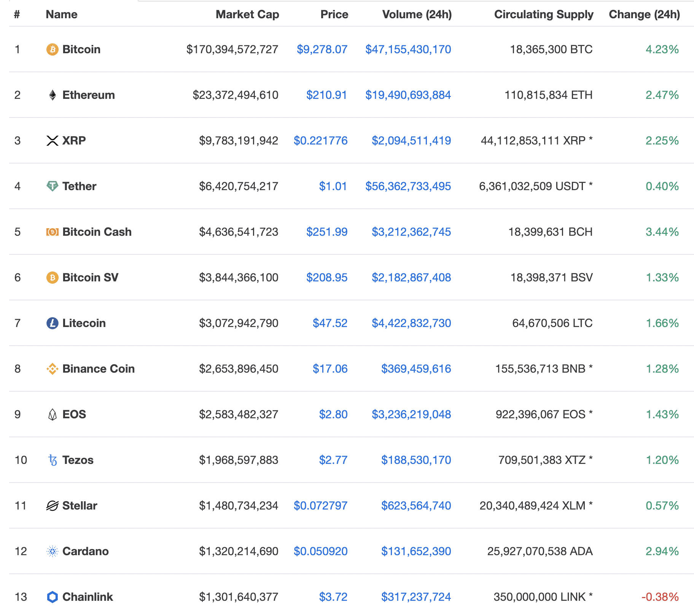Click Bitcoin price $9,278.07

[x=322, y=49]
